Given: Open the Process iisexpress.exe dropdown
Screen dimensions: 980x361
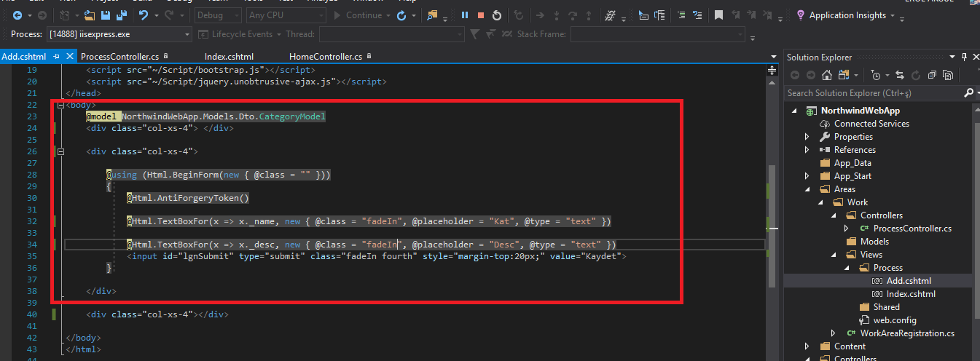Looking at the screenshot, I should pos(188,34).
